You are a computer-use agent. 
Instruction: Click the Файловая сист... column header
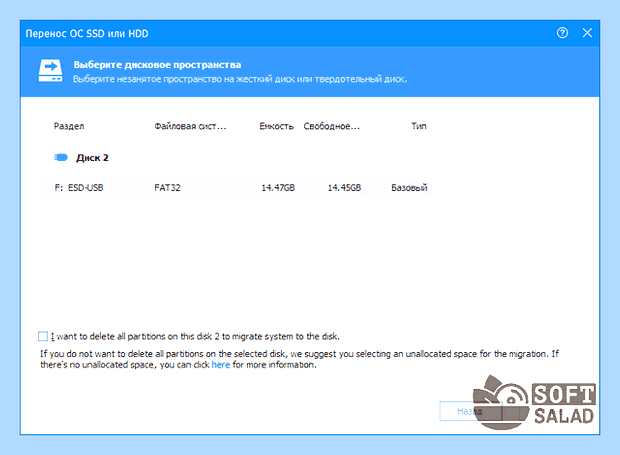pyautogui.click(x=190, y=126)
